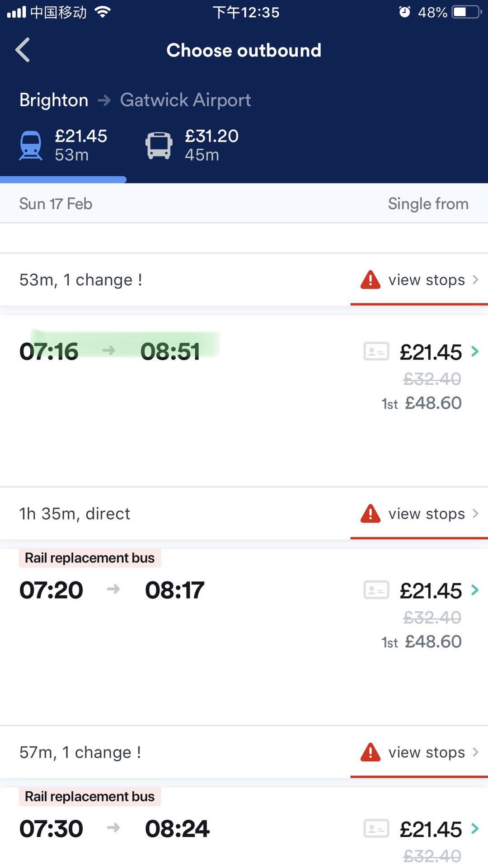Viewport: 488px width, 868px height.
Task: Tap warning triangle on 53m journey
Action: click(x=370, y=280)
